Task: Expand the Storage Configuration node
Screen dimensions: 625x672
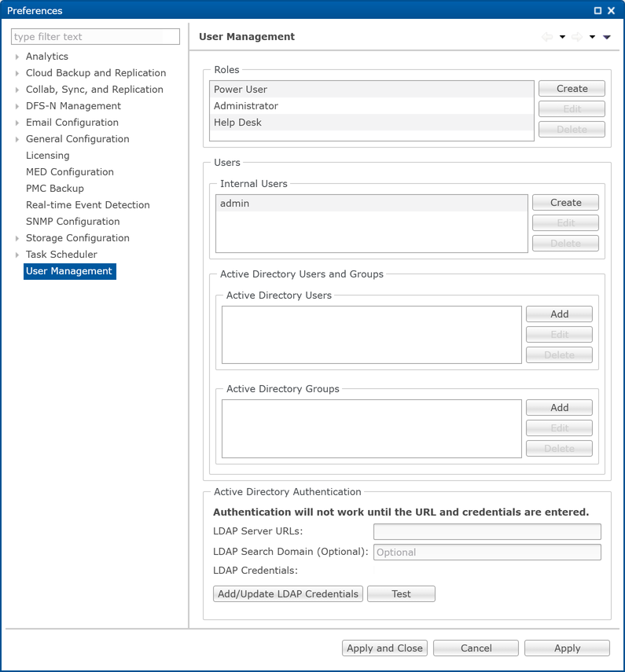Action: click(x=17, y=238)
